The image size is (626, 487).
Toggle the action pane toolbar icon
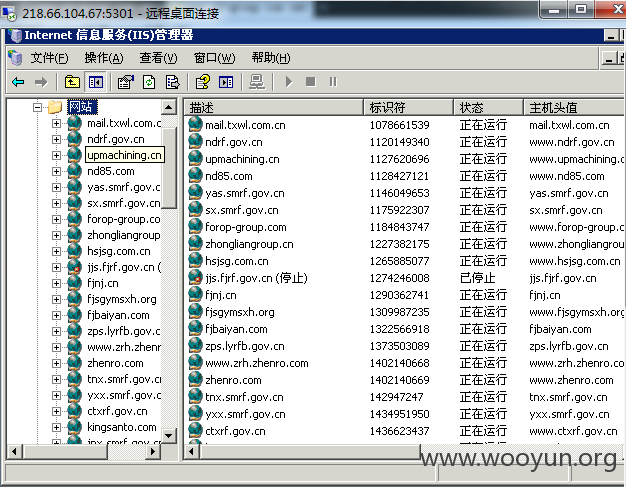pos(226,82)
